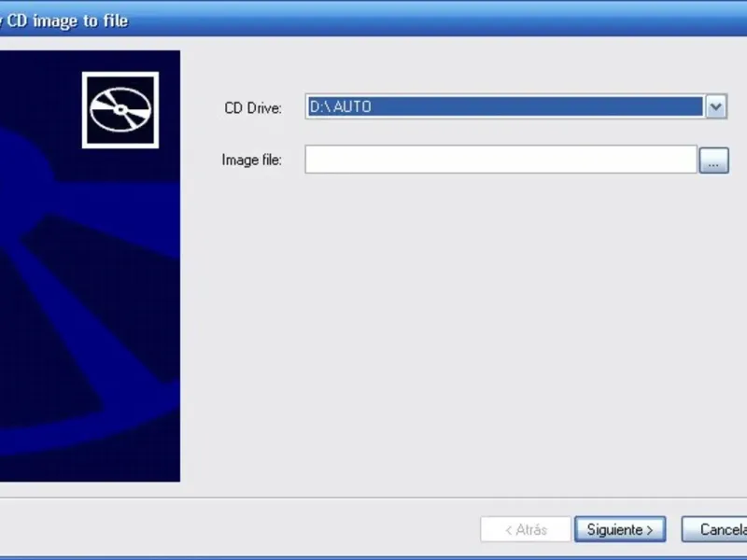Image resolution: width=747 pixels, height=560 pixels.
Task: Open the CD Drive dropdown arrow
Action: pos(715,106)
